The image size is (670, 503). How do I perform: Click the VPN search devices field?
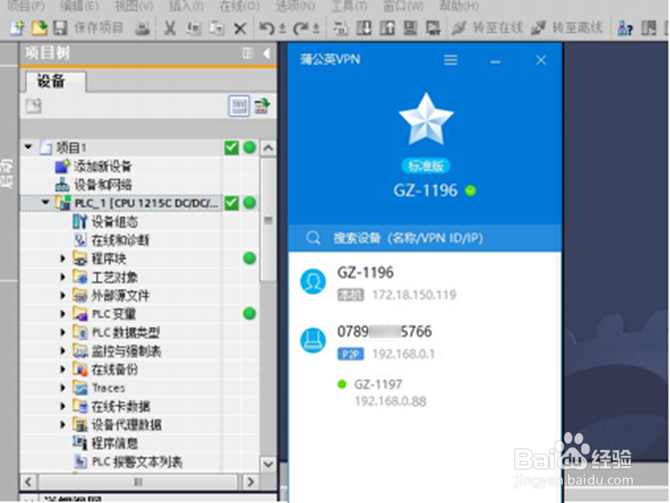coord(425,238)
